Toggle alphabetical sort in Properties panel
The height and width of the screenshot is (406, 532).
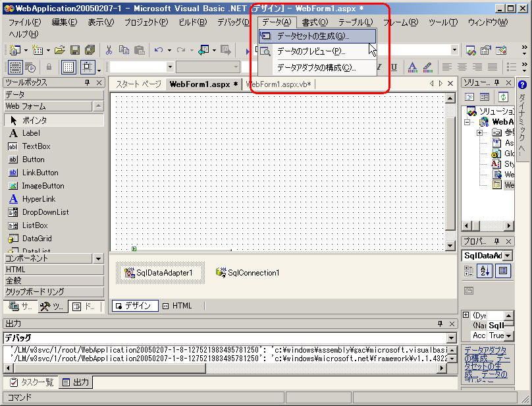coord(485,271)
